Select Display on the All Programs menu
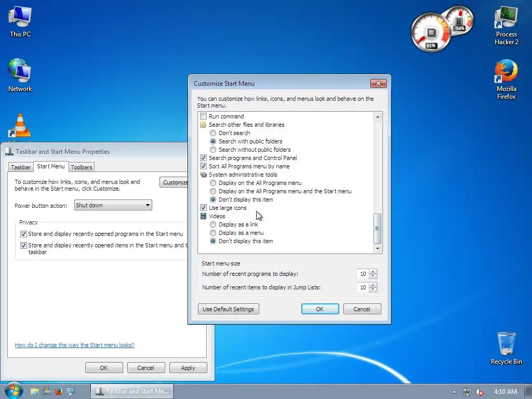This screenshot has width=532, height=399. [212, 183]
